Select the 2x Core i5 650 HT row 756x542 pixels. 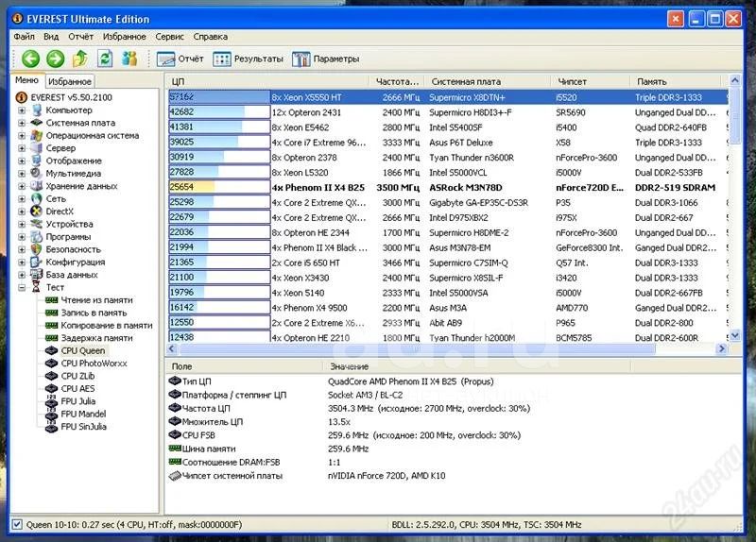[x=447, y=263]
